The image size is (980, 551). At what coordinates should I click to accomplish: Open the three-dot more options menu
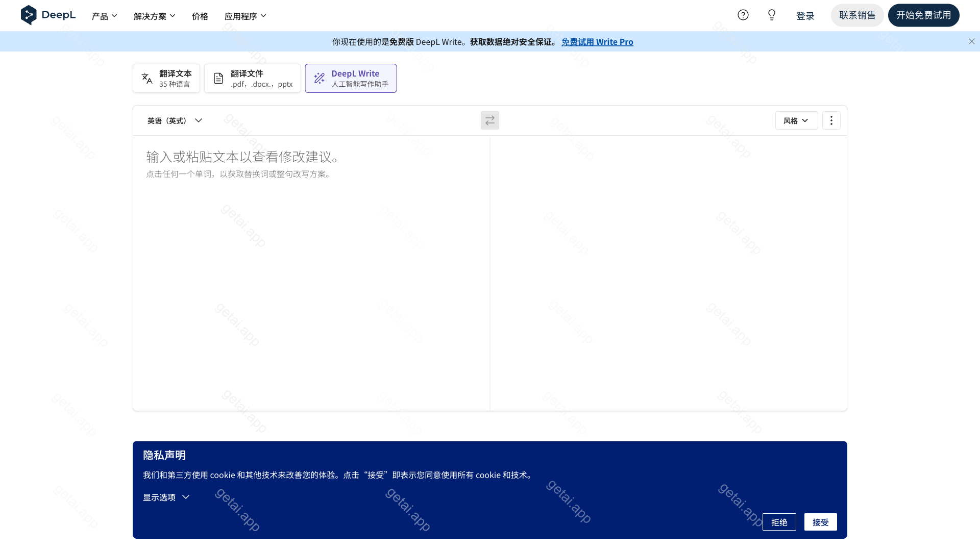831,120
